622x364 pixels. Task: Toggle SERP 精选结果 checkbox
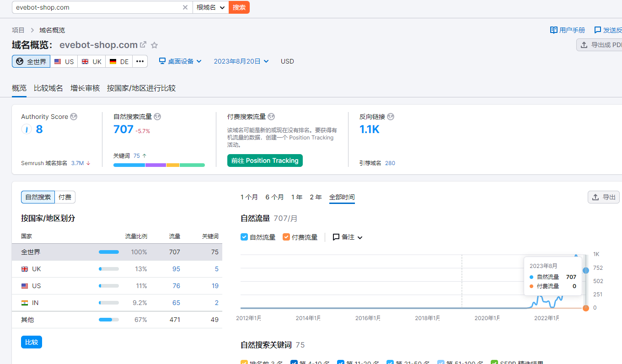coord(494,362)
